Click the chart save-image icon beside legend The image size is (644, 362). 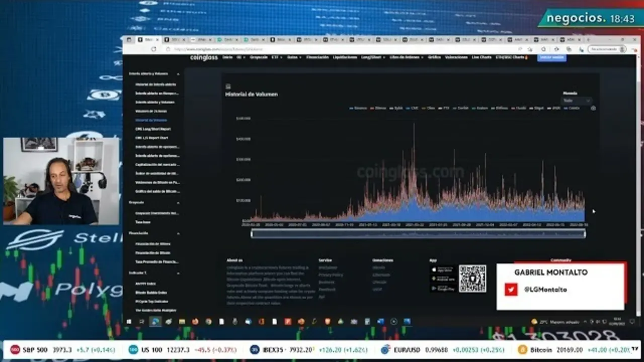coord(593,108)
